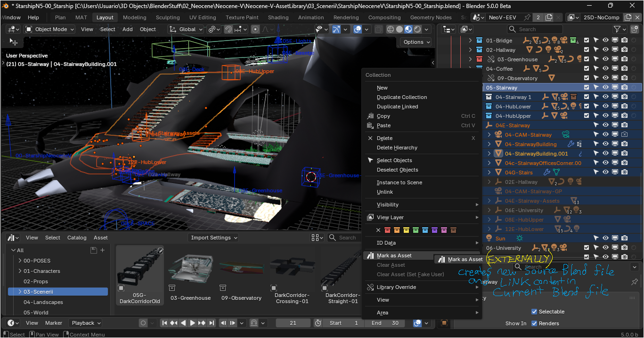The image size is (644, 338).
Task: Switch to the Geometry Nodes workspace tab
Action: click(x=431, y=17)
